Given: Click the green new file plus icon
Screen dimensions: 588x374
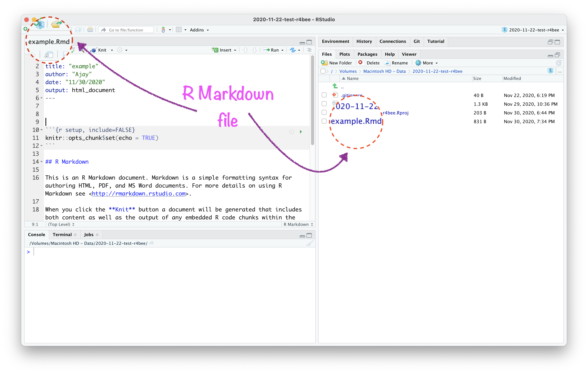Looking at the screenshot, I should coord(25,29).
